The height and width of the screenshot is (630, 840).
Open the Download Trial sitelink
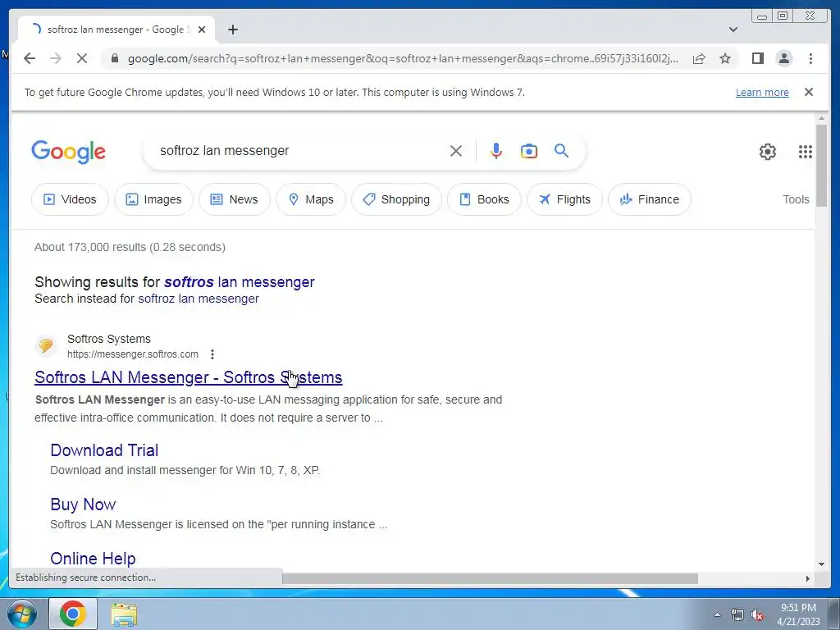[x=104, y=450]
